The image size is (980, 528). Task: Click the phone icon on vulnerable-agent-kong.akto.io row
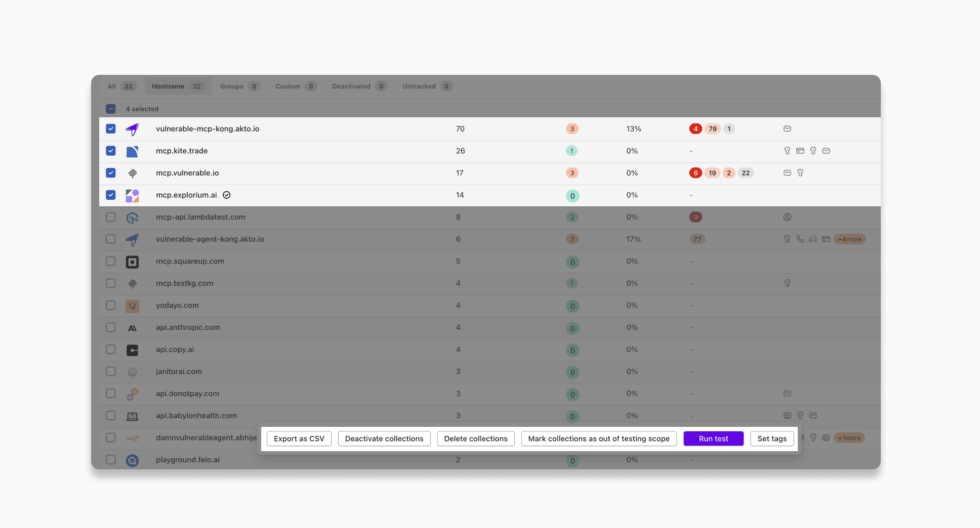click(x=800, y=239)
